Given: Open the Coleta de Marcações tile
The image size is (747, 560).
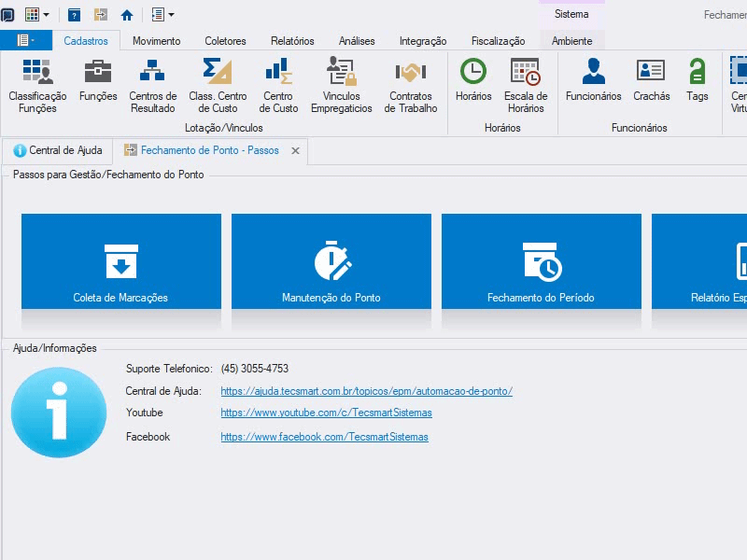Looking at the screenshot, I should 121,261.
